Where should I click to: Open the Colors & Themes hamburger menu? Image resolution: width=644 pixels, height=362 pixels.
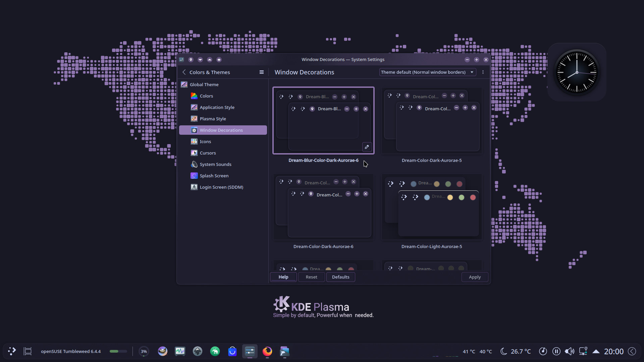[261, 72]
